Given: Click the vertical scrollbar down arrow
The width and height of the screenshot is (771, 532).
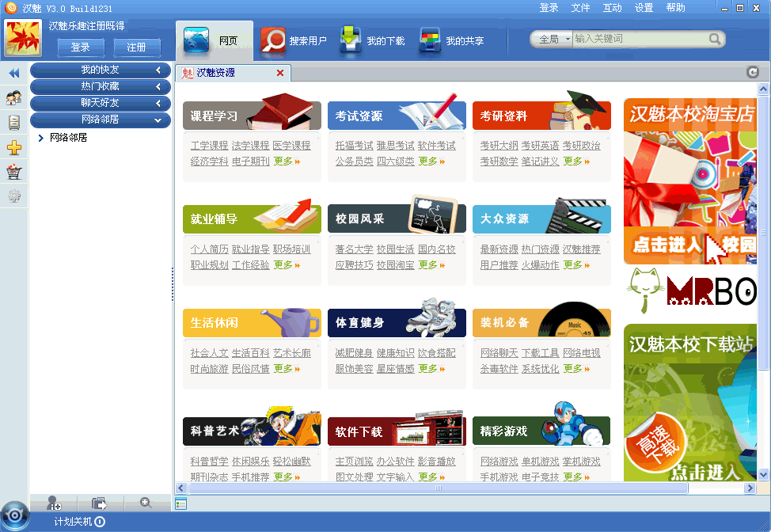Looking at the screenshot, I should pos(763,474).
